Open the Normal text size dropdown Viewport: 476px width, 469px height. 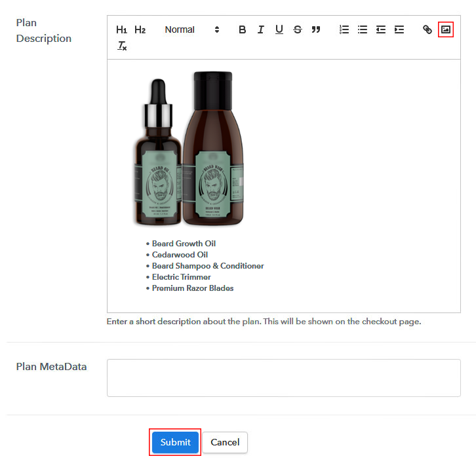(191, 29)
